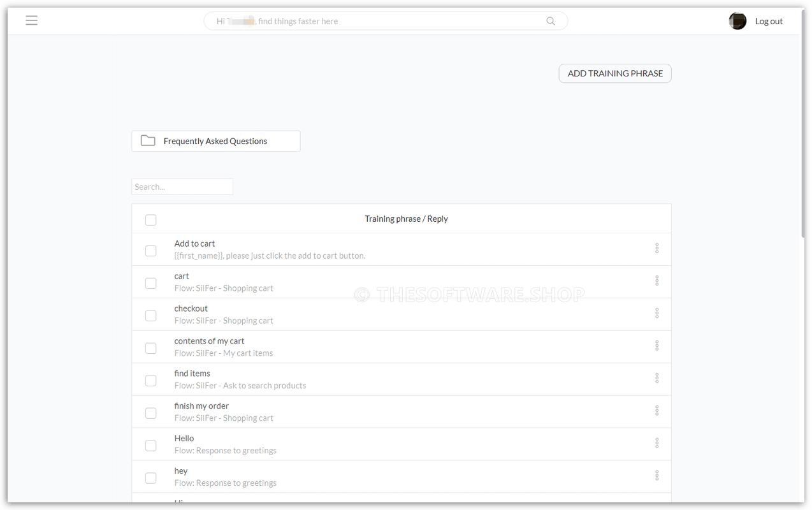
Task: Click the ADD TRAINING PHRASE button
Action: (614, 73)
